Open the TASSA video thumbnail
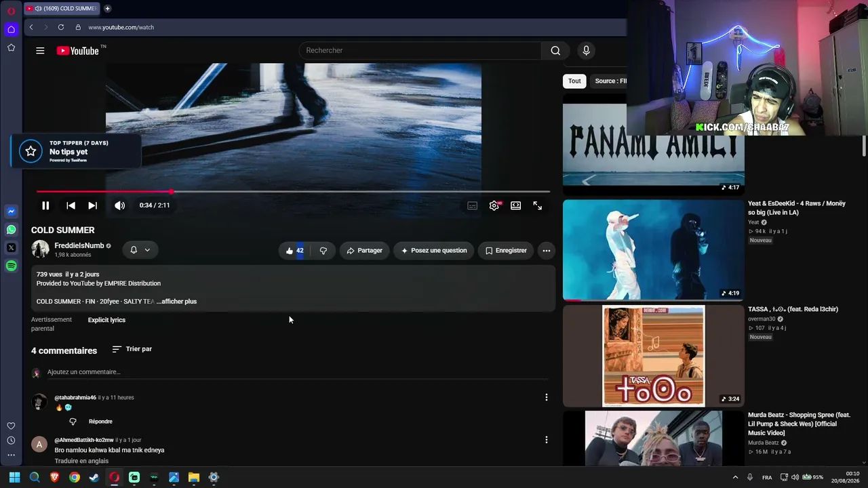This screenshot has height=488, width=868. (x=654, y=356)
